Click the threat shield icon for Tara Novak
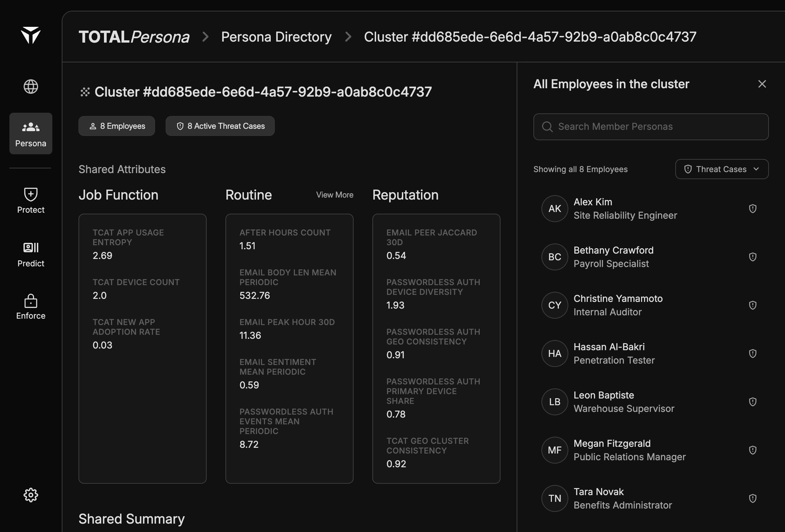The image size is (785, 532). pyautogui.click(x=752, y=498)
